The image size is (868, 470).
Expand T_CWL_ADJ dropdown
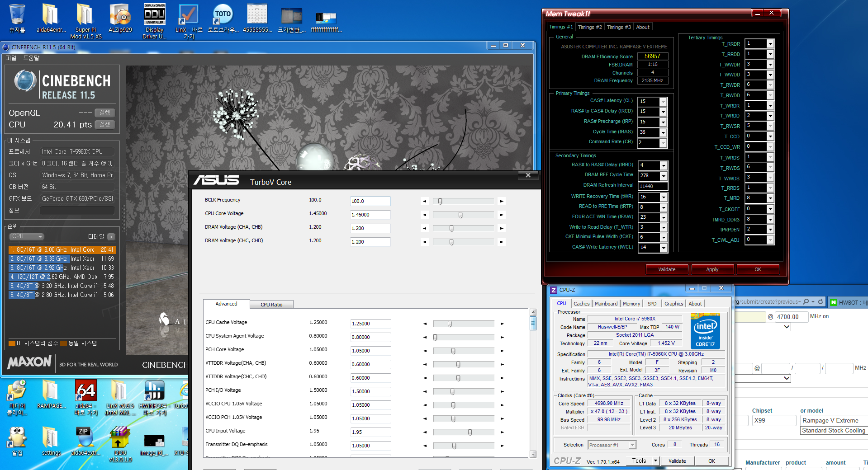[770, 240]
